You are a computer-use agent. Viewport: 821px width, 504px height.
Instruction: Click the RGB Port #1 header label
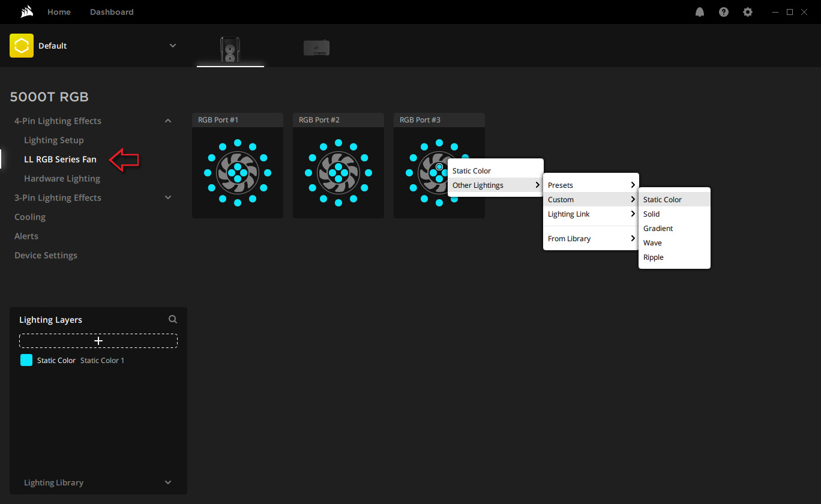[218, 120]
